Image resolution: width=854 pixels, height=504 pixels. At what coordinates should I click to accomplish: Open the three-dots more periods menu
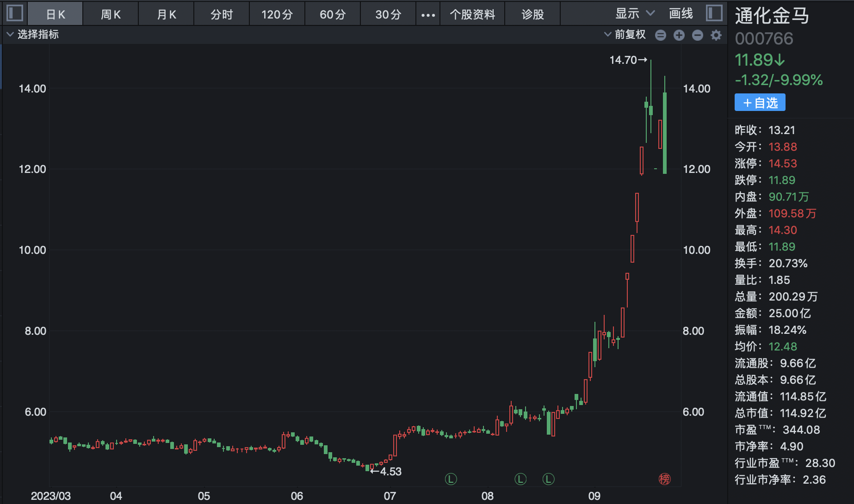pos(428,15)
